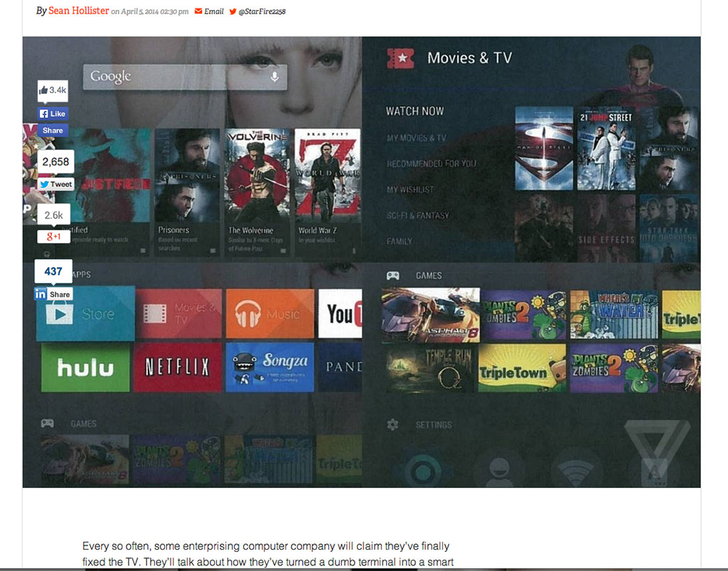Click the Twitter Tweet button
The height and width of the screenshot is (571, 728).
[x=55, y=184]
